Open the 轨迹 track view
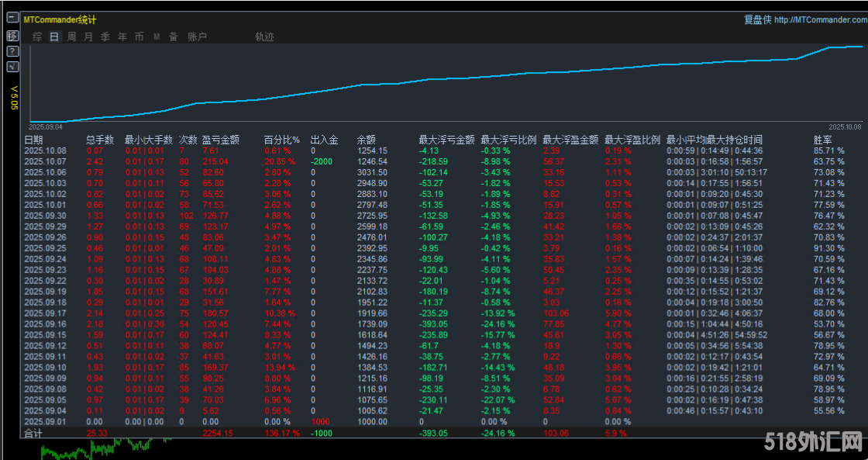Screen dimensions: 868x460 coord(264,36)
